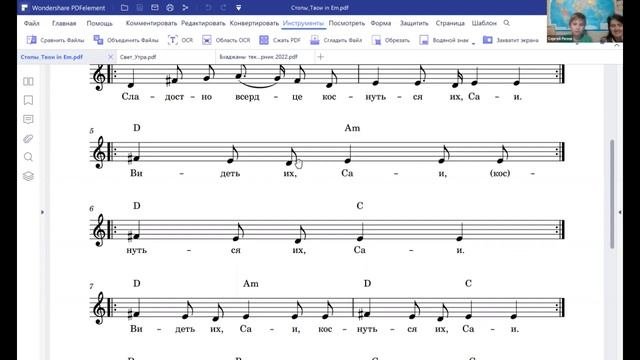Click the share icon in title bar

[x=185, y=8]
